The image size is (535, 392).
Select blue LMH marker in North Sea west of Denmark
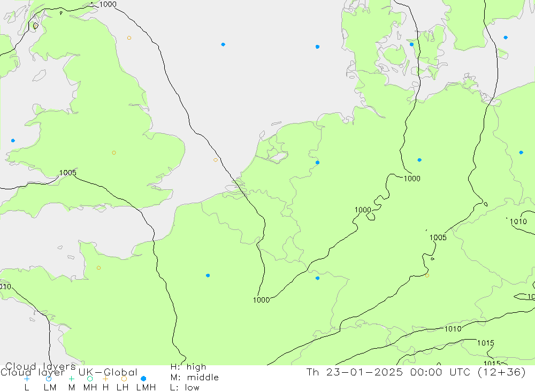coord(318,47)
